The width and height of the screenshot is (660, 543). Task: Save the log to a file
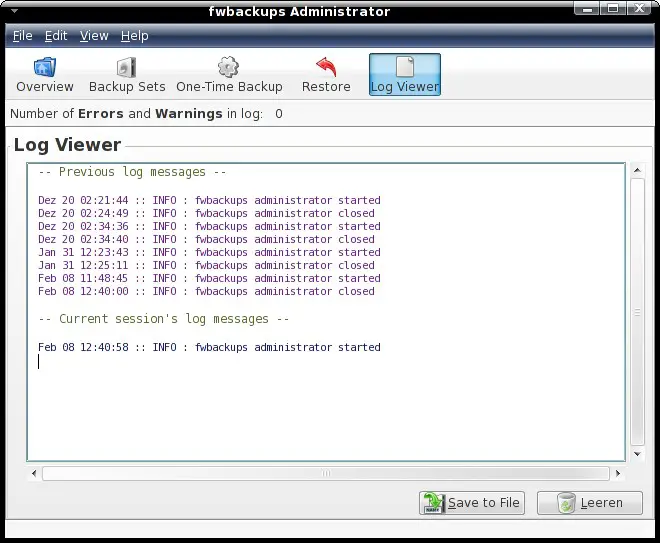click(472, 503)
